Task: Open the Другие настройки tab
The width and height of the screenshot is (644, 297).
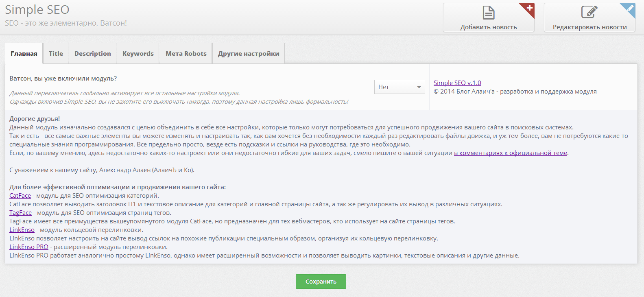Action: pos(249,54)
